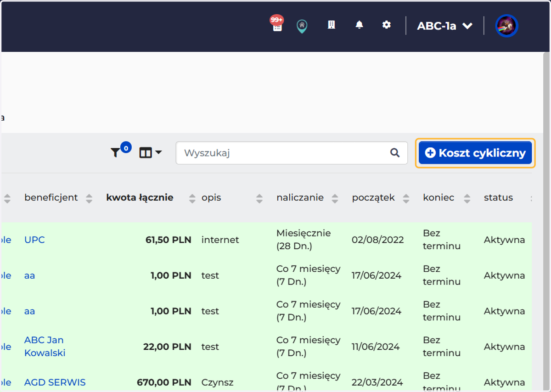Select the 670,00 PLN amount cell
551x392 pixels.
click(x=164, y=382)
